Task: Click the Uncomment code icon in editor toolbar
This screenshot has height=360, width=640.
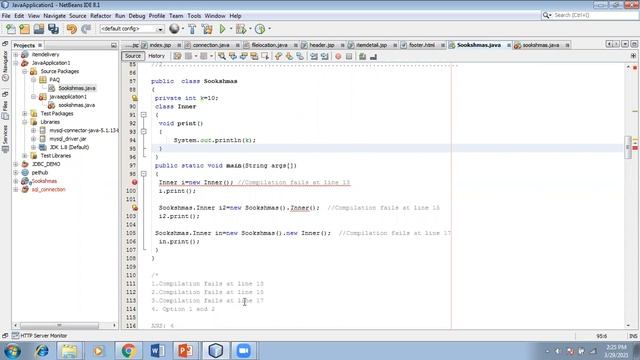Action: (373, 56)
